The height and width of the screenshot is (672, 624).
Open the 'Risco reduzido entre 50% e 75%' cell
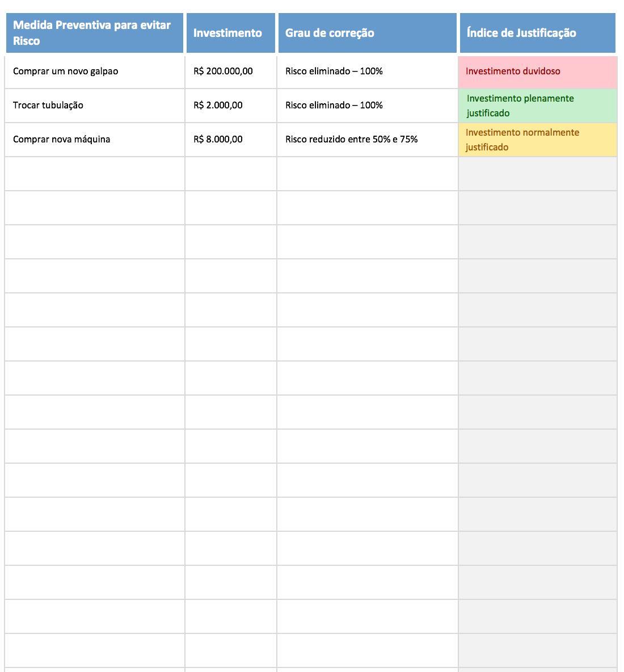point(367,140)
